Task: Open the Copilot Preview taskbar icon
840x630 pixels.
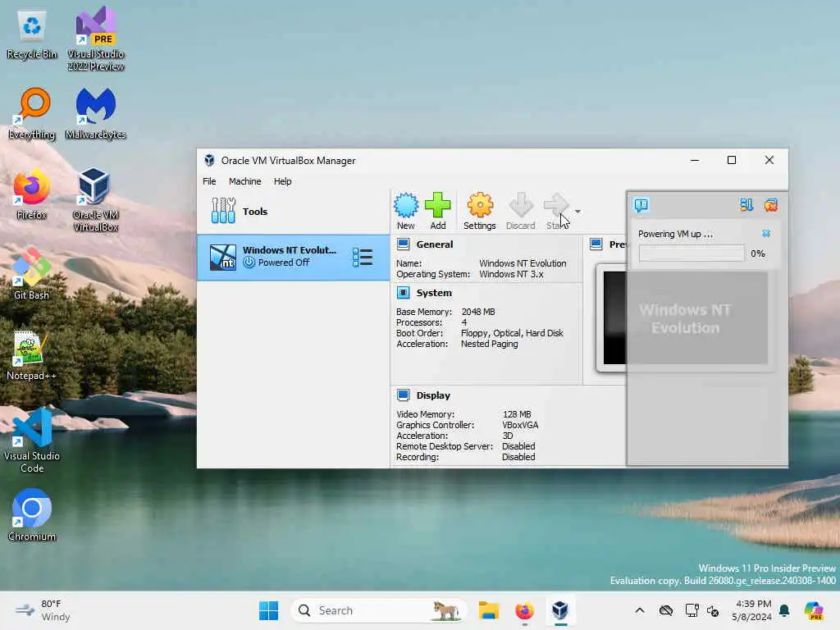Action: pos(813,610)
